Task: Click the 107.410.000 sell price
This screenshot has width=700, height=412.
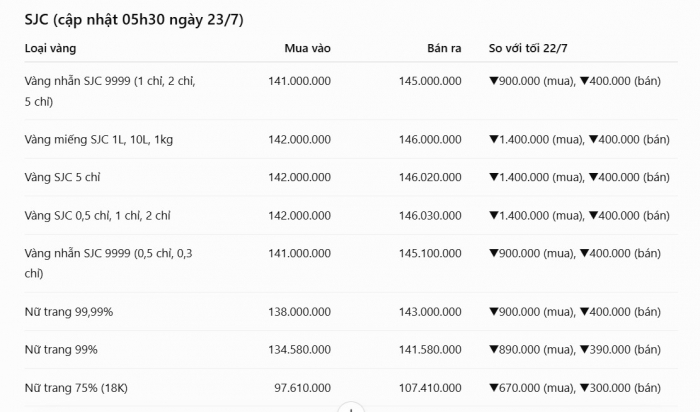Action: (430, 388)
